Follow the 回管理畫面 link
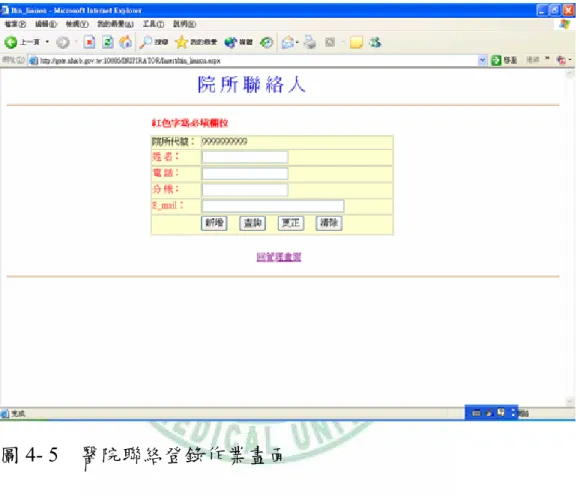Screen dimensions: 580x503 click(279, 257)
